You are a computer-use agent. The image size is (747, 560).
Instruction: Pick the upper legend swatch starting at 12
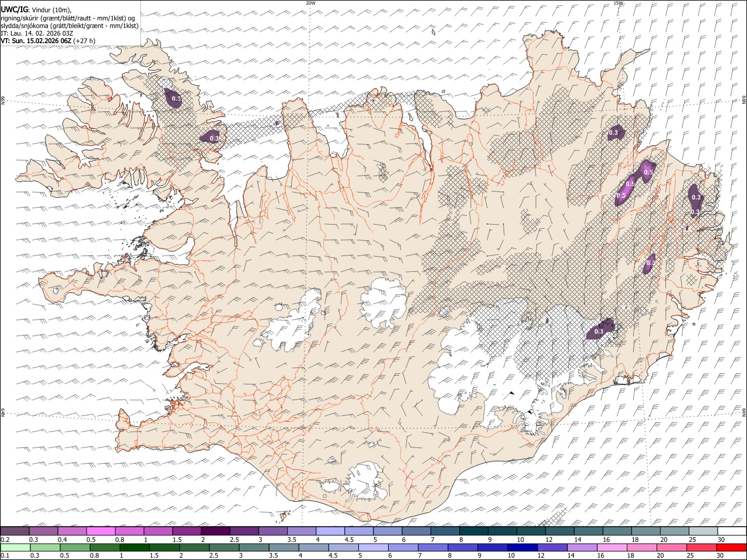point(559,531)
